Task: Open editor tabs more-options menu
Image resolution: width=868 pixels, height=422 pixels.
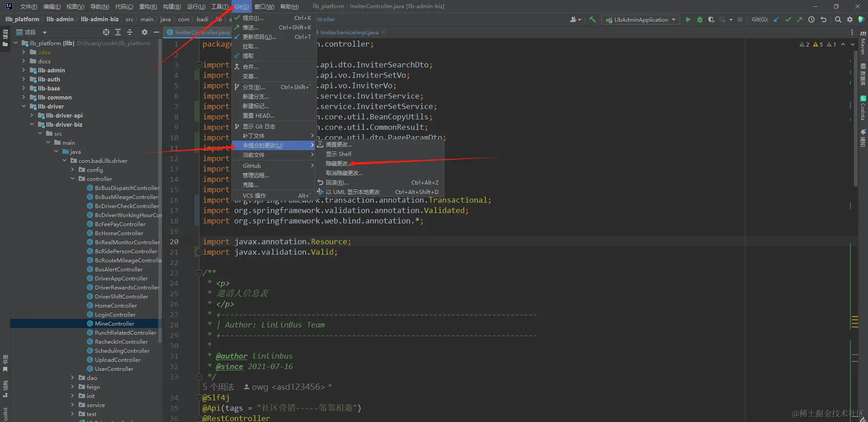Action: pos(852,32)
